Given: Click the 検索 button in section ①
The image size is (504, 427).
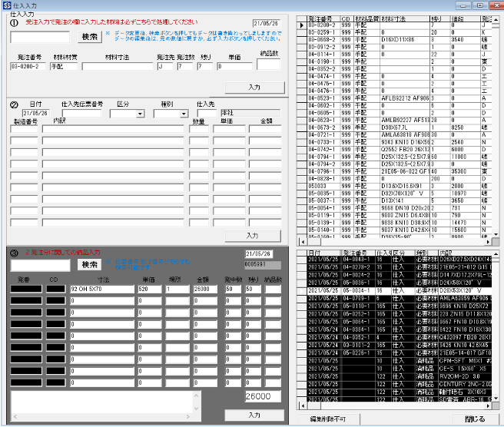Looking at the screenshot, I should tap(89, 36).
